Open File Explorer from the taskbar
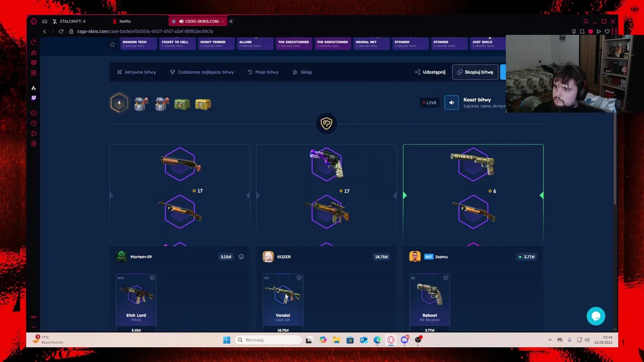Screen dimensions: 644x362 pos(336,340)
